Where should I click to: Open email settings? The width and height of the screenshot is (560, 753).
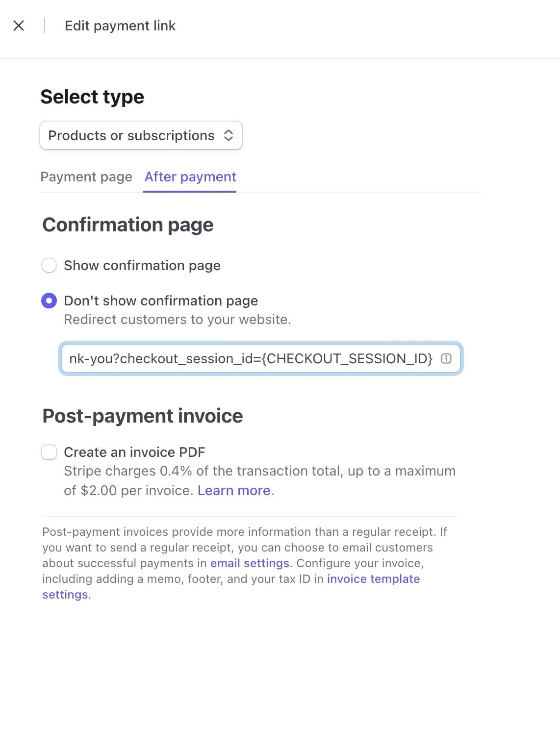(x=250, y=563)
